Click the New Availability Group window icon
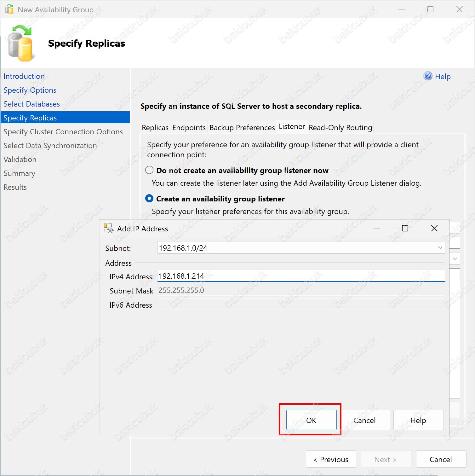Viewport: 475px width, 476px height. tap(9, 9)
